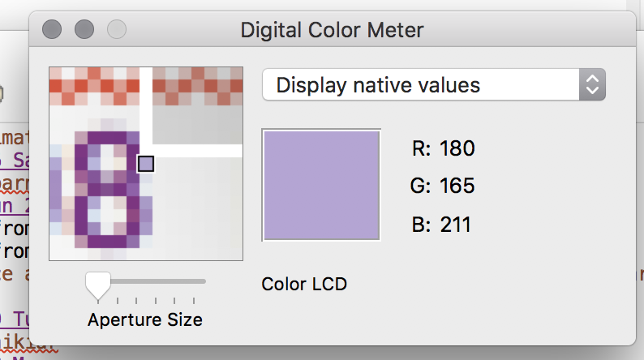Click the small aperture square in magnifier view
644x360 pixels.
(146, 165)
